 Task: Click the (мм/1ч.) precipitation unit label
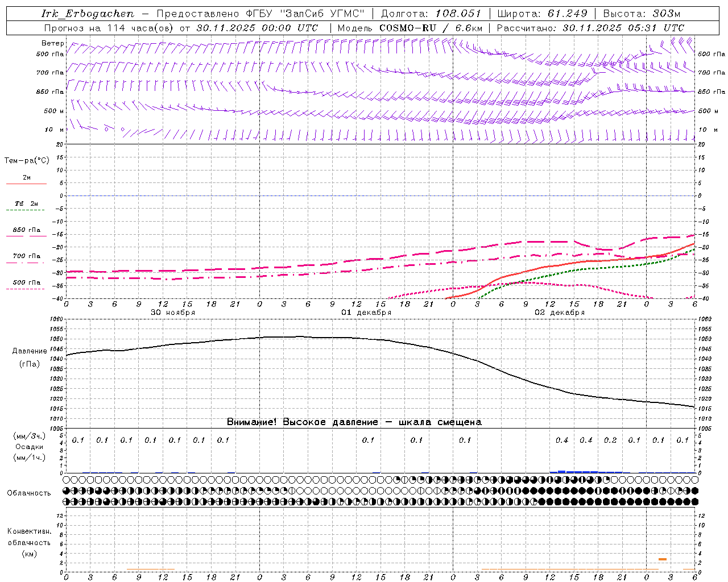click(30, 458)
